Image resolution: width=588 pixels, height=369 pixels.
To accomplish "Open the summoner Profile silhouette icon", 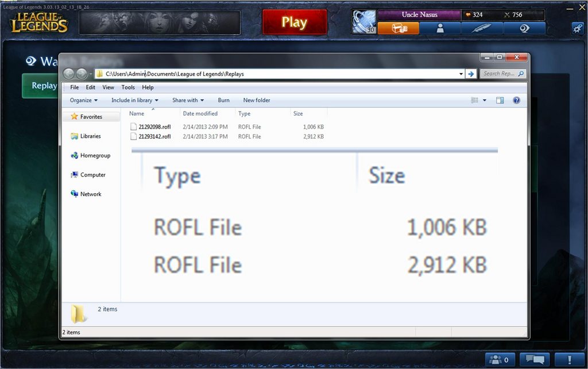I will 440,28.
